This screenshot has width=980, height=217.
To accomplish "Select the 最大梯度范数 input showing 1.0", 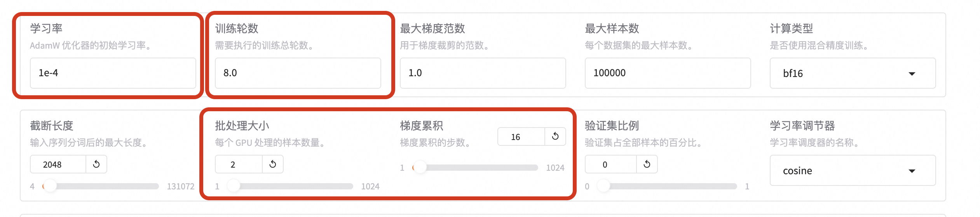I will pyautogui.click(x=483, y=73).
